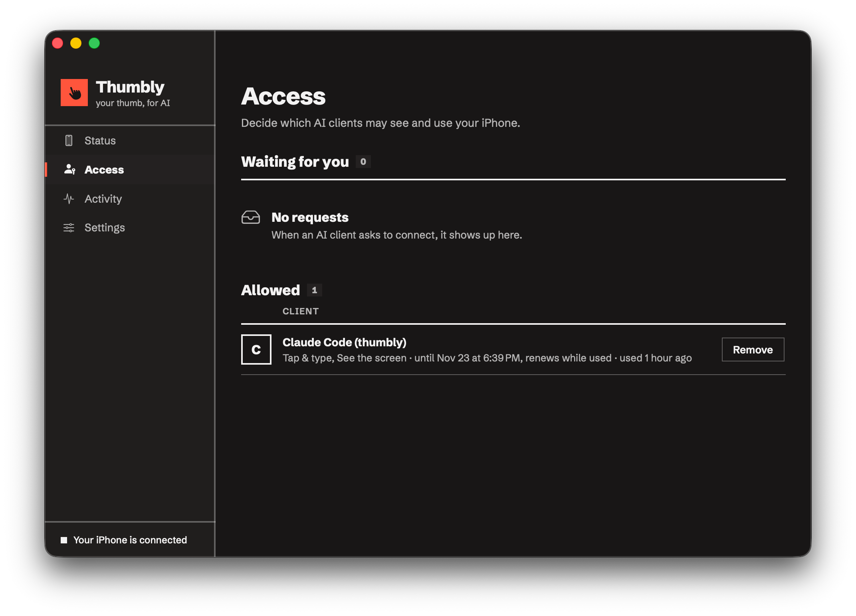This screenshot has width=856, height=616.
Task: Click the No requests label
Action: pos(310,217)
